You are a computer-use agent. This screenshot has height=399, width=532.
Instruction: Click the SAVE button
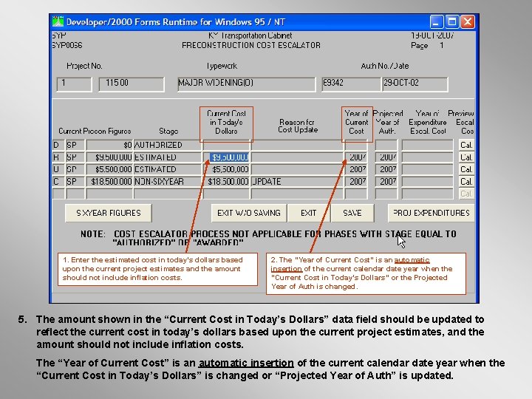point(352,213)
